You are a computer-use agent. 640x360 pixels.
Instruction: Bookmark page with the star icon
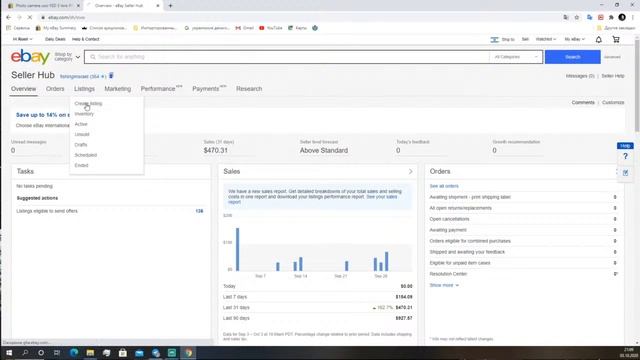click(x=577, y=18)
